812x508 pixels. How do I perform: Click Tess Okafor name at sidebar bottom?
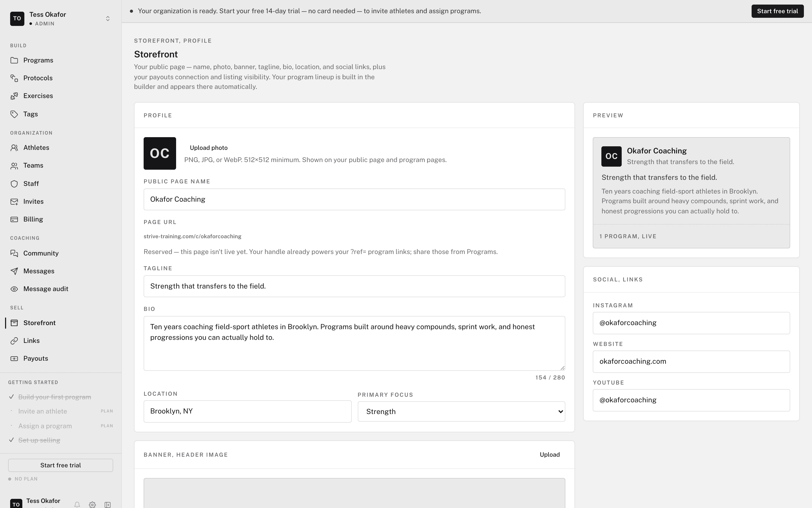point(43,501)
